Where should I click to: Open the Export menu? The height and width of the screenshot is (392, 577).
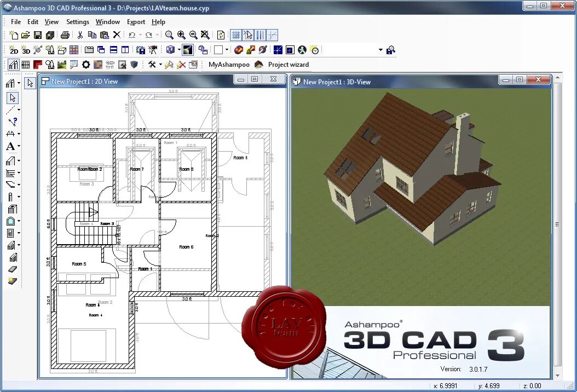click(136, 22)
